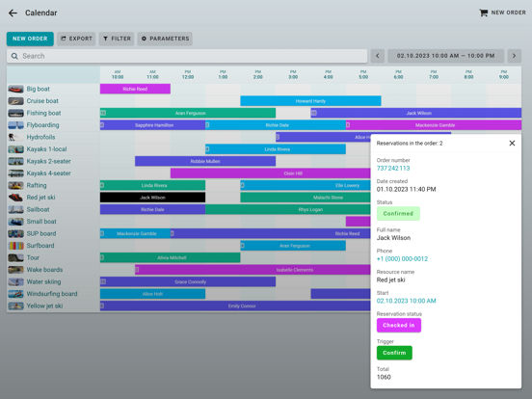Click the Rafting thumbnail icon

pyautogui.click(x=16, y=186)
